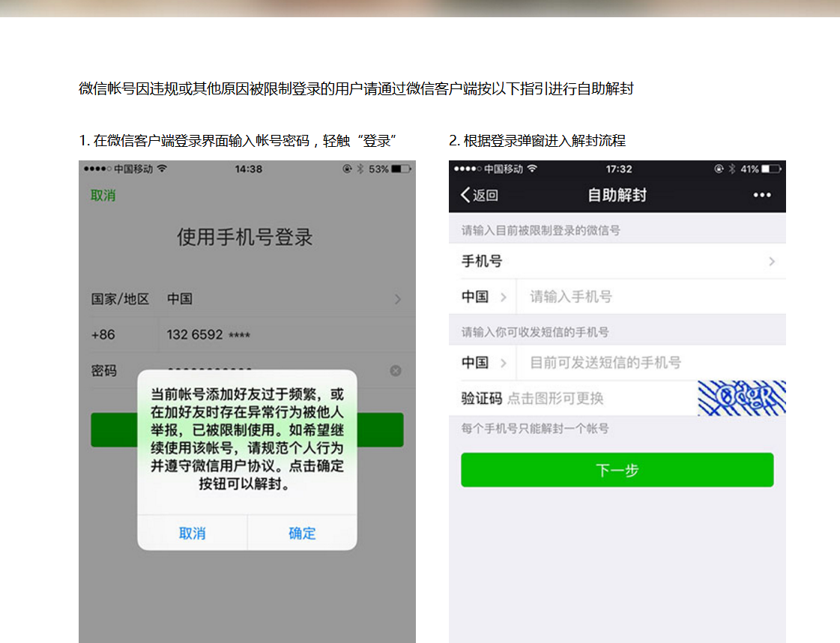Dismiss the warning dialog via 取消
The height and width of the screenshot is (643, 840).
tap(192, 532)
